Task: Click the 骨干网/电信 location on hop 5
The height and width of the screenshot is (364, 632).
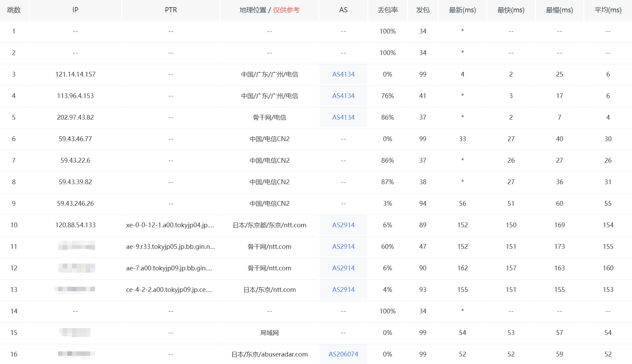Action: pyautogui.click(x=269, y=117)
